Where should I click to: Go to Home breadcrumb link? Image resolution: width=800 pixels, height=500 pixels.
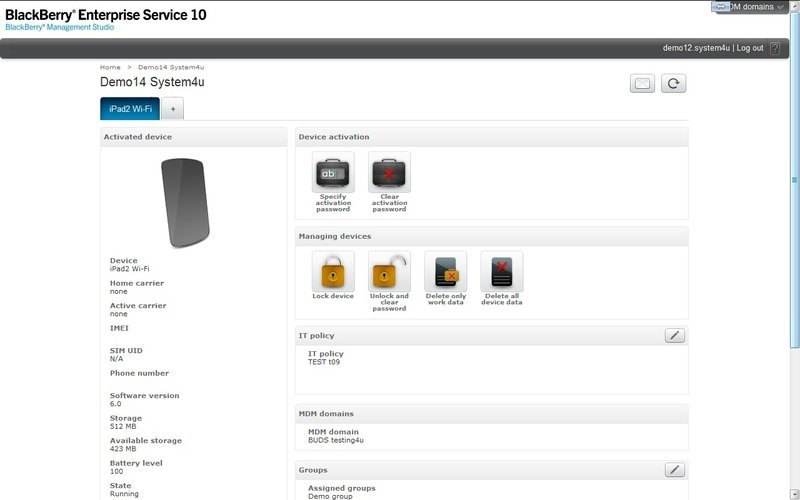110,67
